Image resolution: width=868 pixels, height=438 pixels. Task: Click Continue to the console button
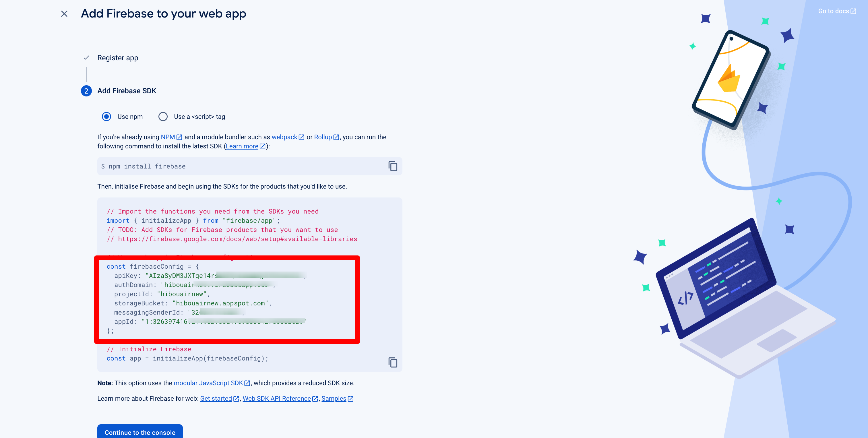(x=140, y=432)
